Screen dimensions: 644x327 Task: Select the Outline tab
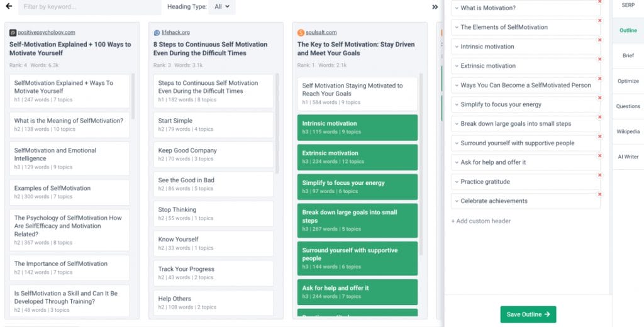click(x=628, y=30)
